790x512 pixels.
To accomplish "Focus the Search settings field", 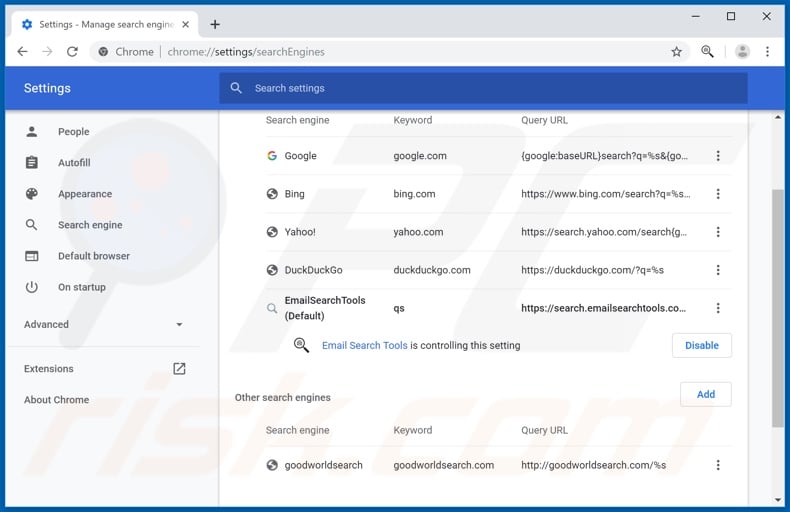I will 483,88.
